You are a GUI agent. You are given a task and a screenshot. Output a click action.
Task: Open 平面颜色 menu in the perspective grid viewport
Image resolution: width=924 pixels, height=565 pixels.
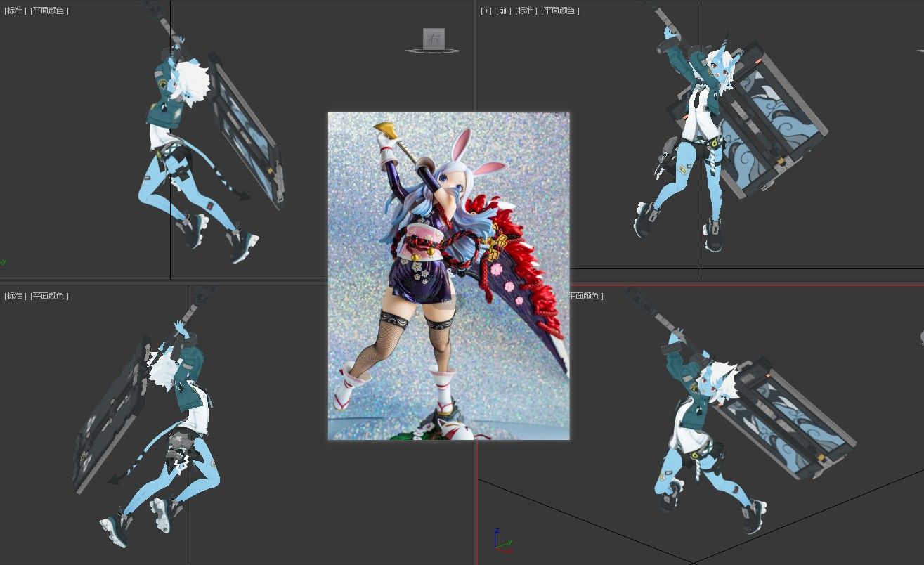pos(586,296)
